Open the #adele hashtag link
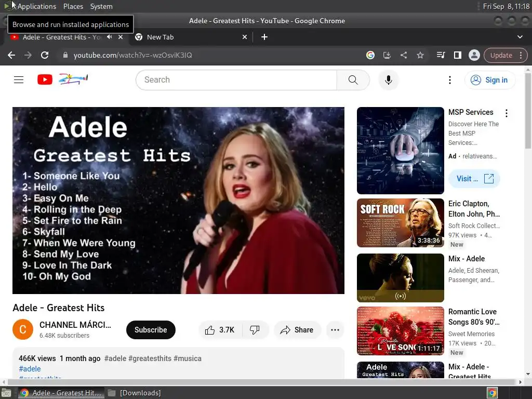 tap(30, 369)
